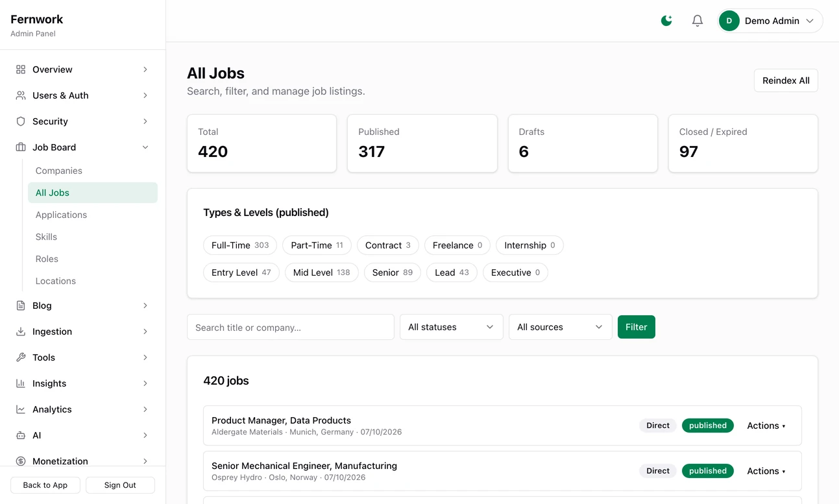Click the Back to App button
Image resolution: width=839 pixels, height=504 pixels.
point(45,485)
